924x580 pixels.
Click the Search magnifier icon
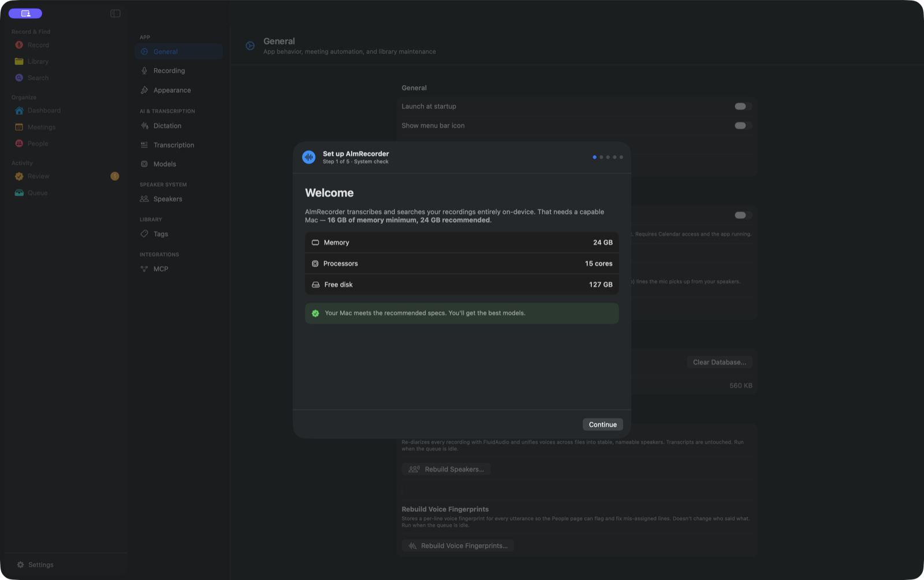click(x=19, y=78)
